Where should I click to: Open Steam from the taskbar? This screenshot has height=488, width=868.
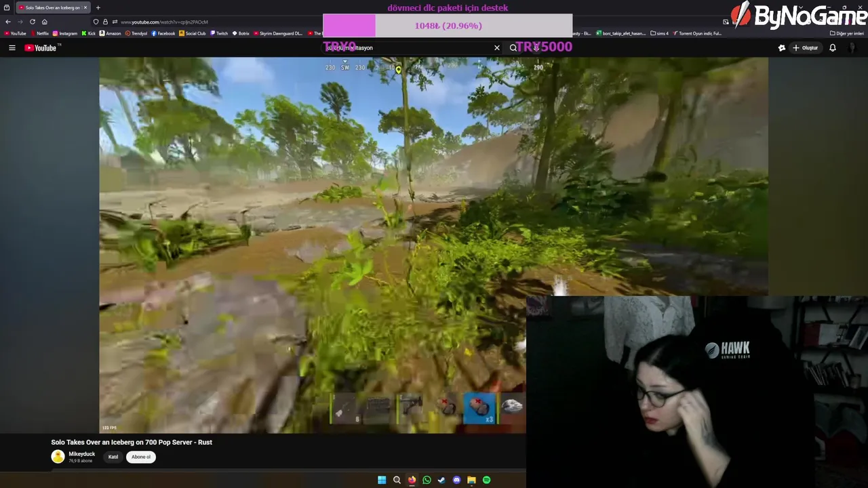441,480
